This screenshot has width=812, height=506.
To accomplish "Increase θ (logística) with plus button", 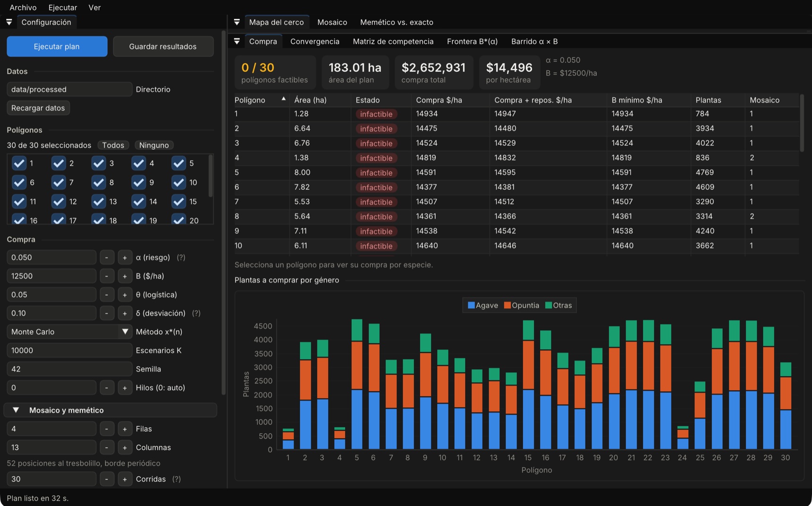I will coord(125,295).
